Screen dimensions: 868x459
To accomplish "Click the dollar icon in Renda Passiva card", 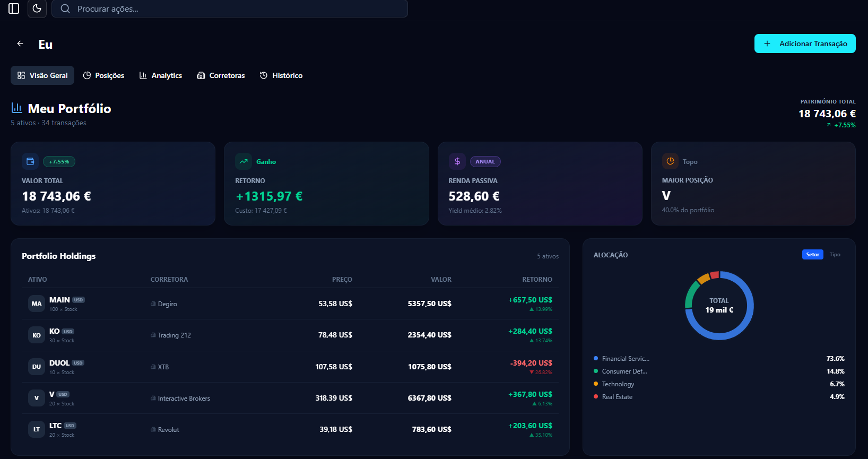I will 457,161.
